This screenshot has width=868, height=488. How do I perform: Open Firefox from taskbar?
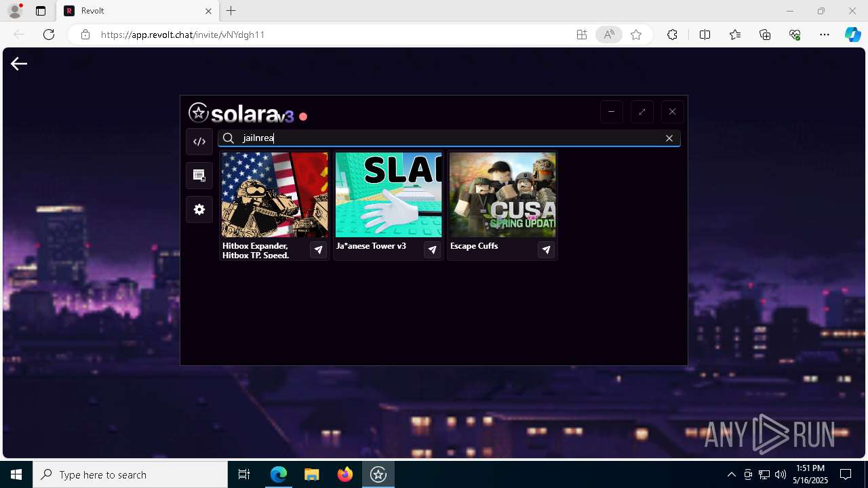[x=345, y=474]
